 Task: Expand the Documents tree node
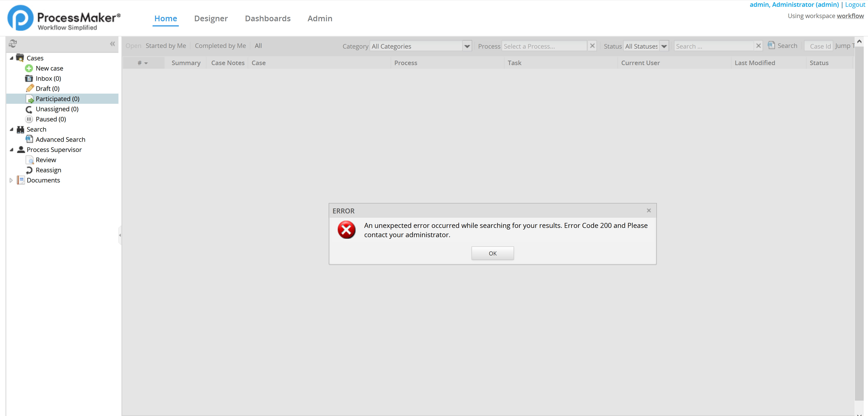pyautogui.click(x=11, y=180)
